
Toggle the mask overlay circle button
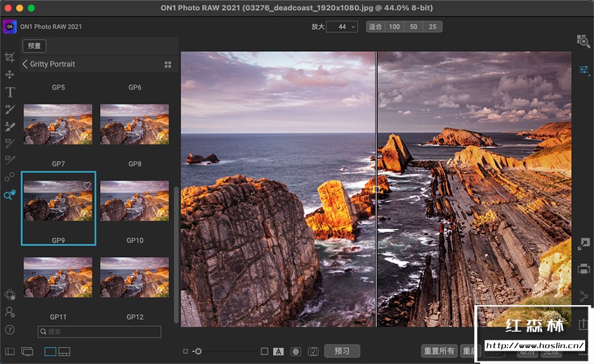point(295,351)
